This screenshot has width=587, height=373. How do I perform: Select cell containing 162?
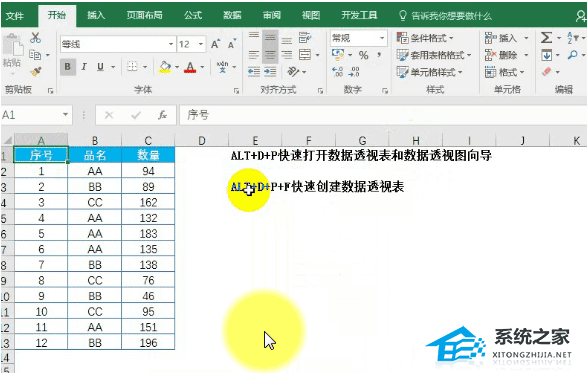click(148, 202)
